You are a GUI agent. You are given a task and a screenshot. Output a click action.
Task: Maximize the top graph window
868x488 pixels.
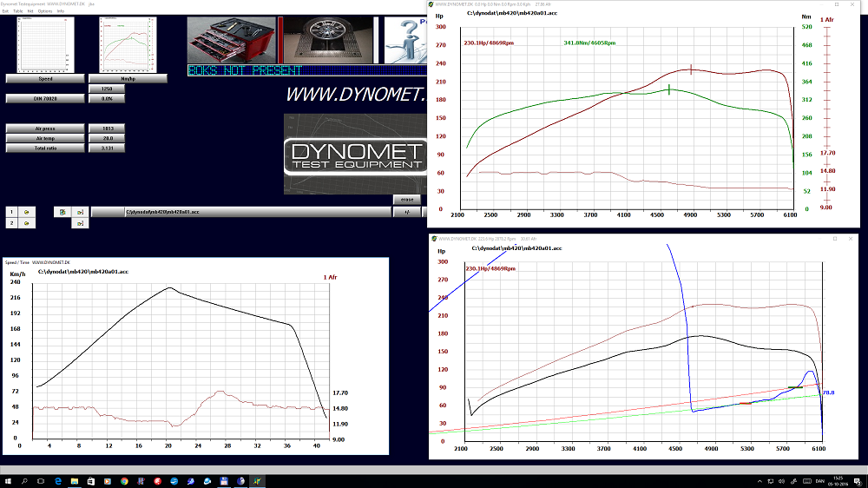pos(837,4)
